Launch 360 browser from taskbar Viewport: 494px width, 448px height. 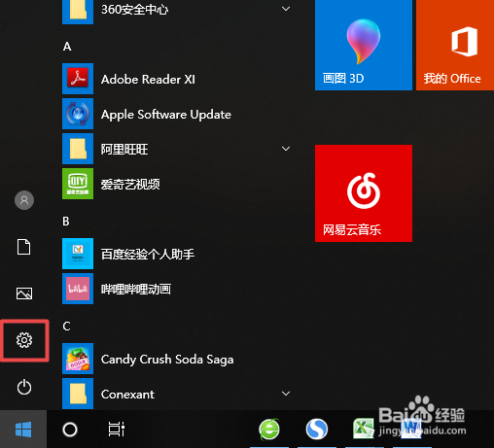pyautogui.click(x=269, y=430)
